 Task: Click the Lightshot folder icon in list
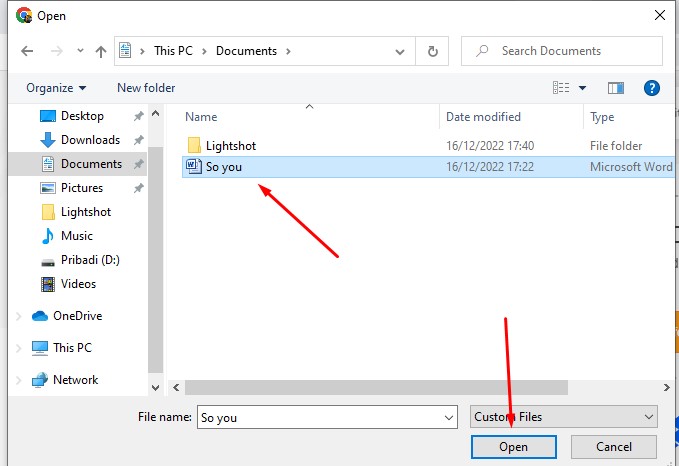(x=194, y=146)
